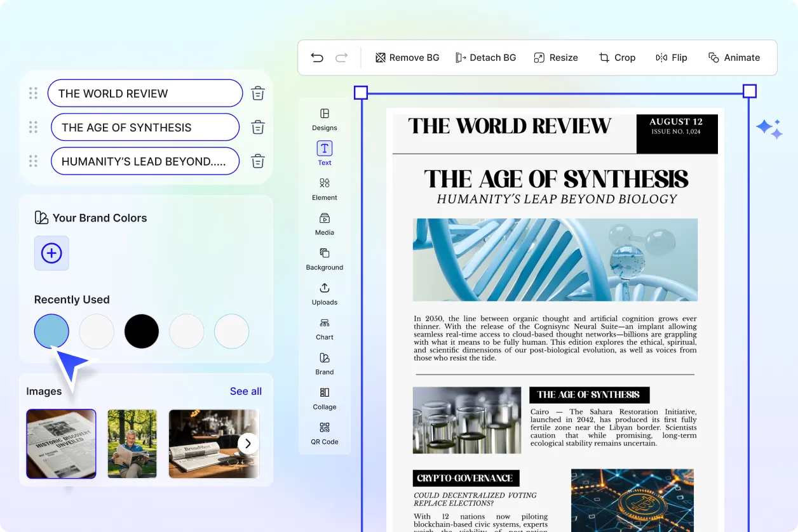Edit the HUMANITY'S LEAD BEYOND text field
The width and height of the screenshot is (798, 532).
[x=145, y=161]
